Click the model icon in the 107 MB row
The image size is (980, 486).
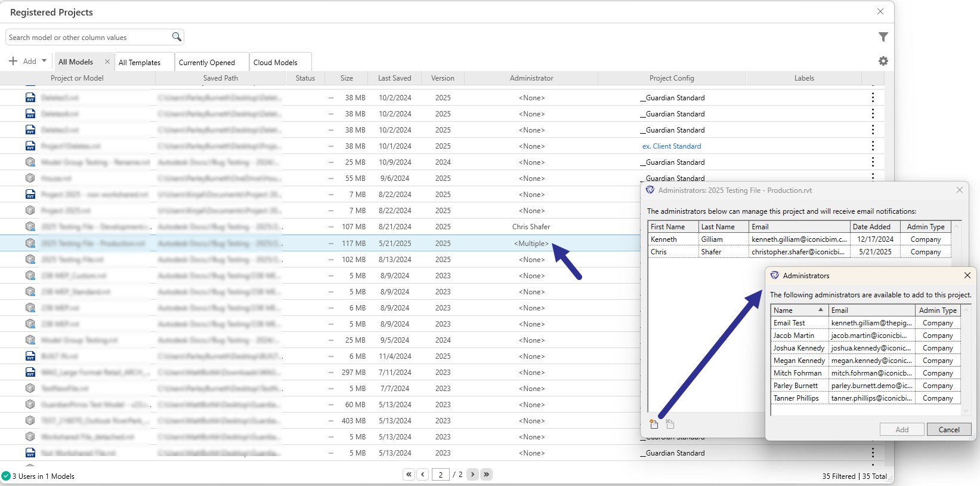[x=30, y=226]
